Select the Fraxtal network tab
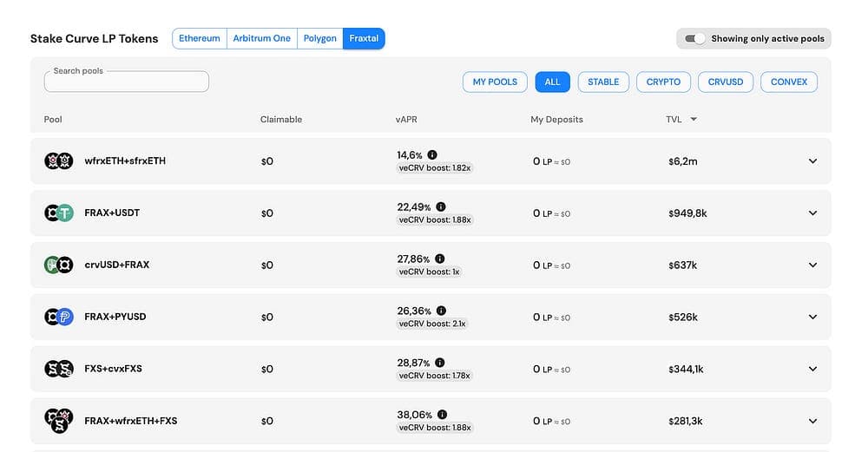 click(364, 39)
